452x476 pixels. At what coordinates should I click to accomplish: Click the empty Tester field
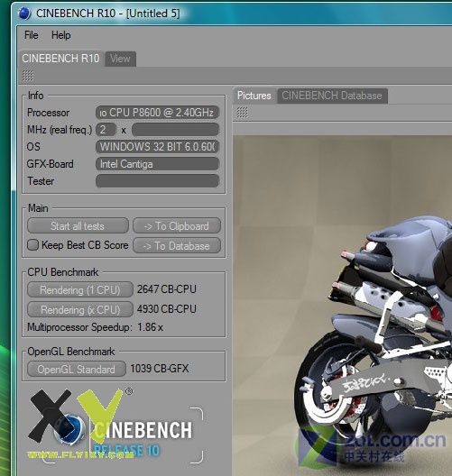[157, 181]
